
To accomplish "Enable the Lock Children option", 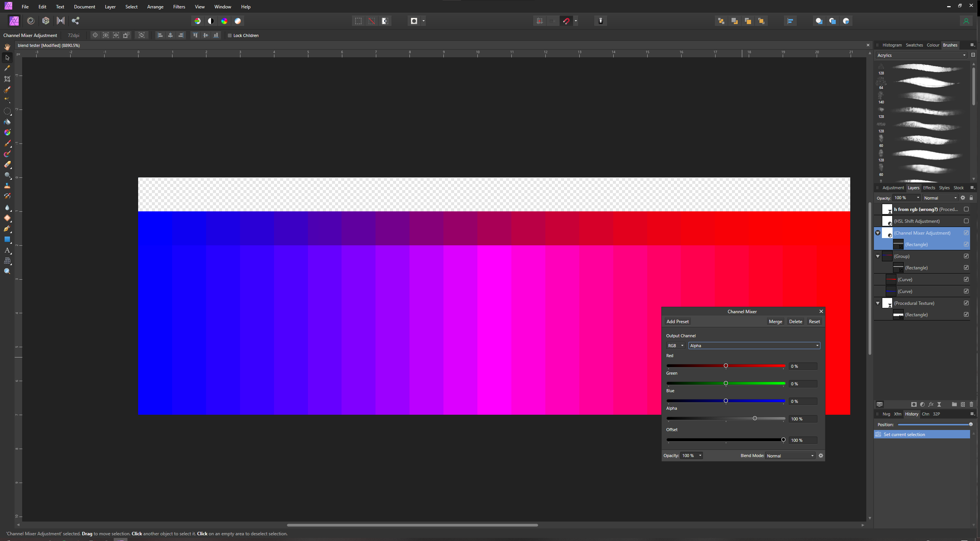I will click(x=230, y=35).
